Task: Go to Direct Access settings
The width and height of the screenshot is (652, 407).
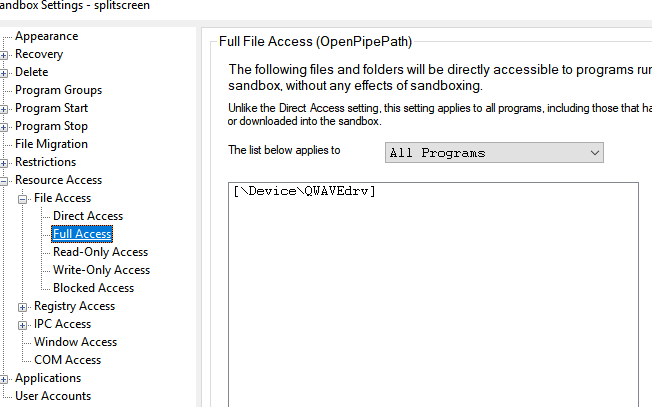Action: [x=88, y=216]
